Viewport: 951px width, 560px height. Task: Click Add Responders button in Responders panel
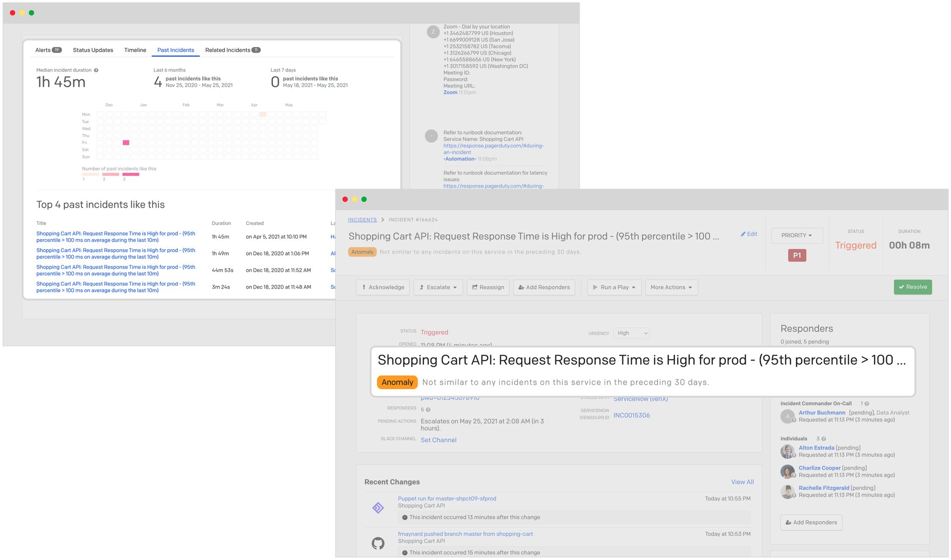(x=811, y=523)
